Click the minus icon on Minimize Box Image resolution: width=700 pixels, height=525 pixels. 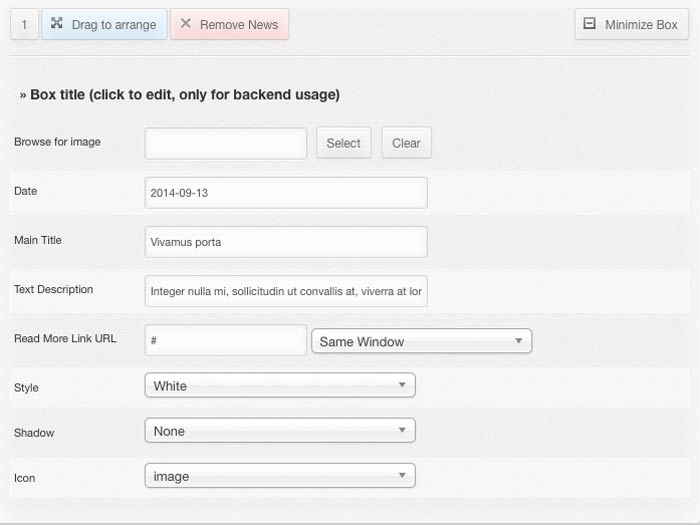[x=590, y=23]
